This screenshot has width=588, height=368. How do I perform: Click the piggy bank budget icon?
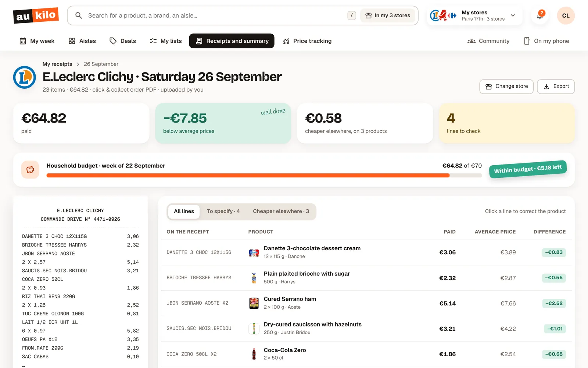click(x=31, y=170)
